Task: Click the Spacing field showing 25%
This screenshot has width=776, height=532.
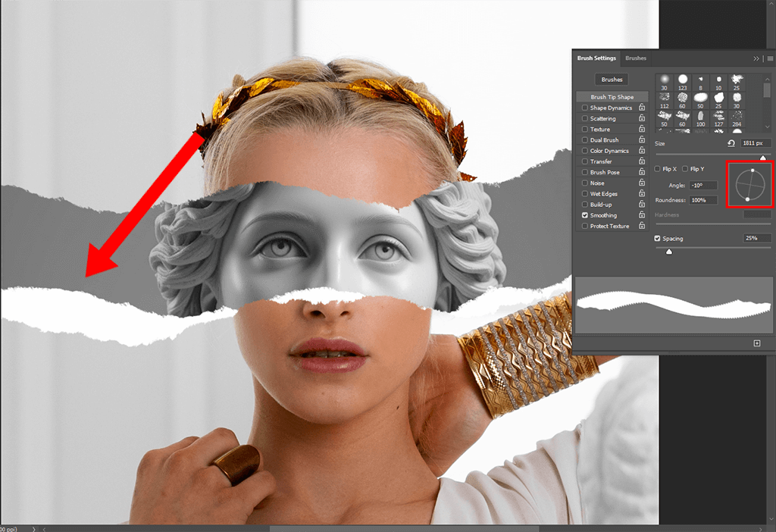Action: (757, 238)
